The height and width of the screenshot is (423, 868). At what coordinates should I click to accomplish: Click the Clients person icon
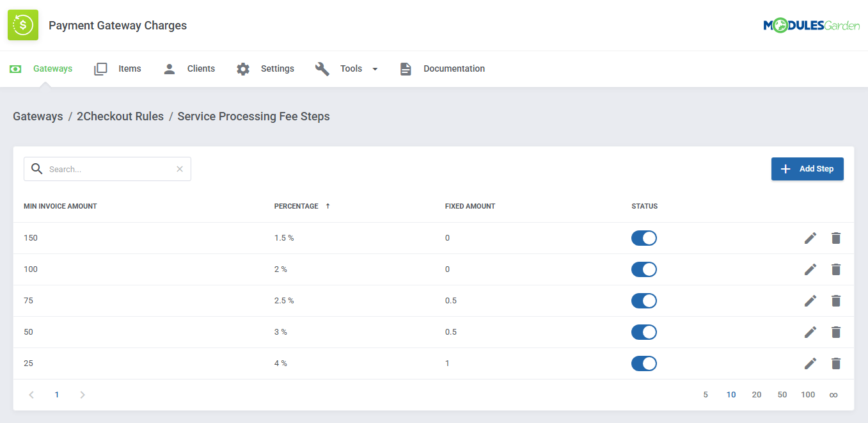click(x=169, y=68)
